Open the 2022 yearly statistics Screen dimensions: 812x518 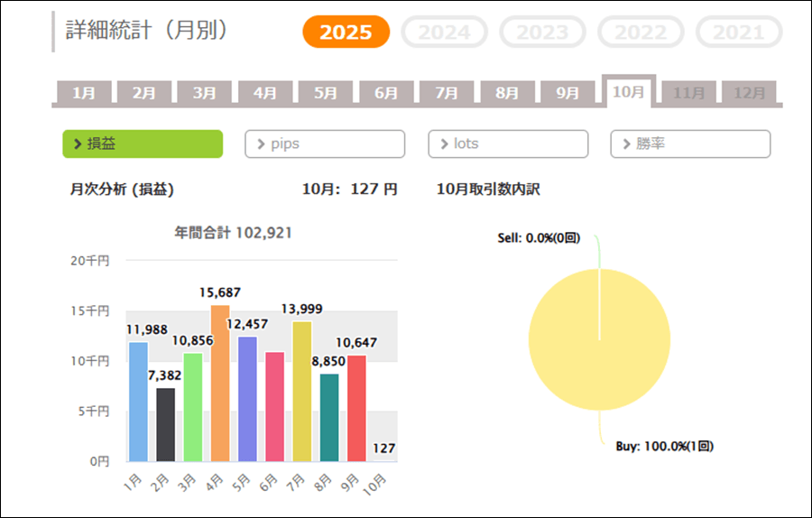[x=641, y=32]
